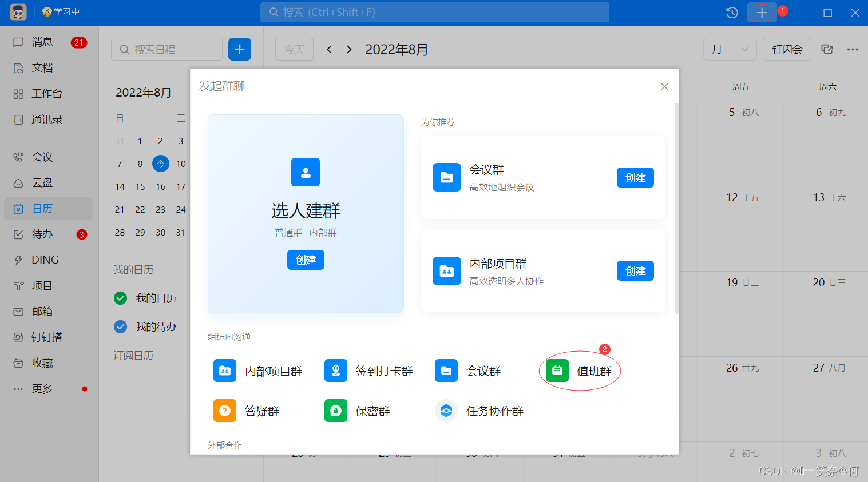Choose 内部项目群 under 组织内沟通
The width and height of the screenshot is (868, 482).
point(258,371)
